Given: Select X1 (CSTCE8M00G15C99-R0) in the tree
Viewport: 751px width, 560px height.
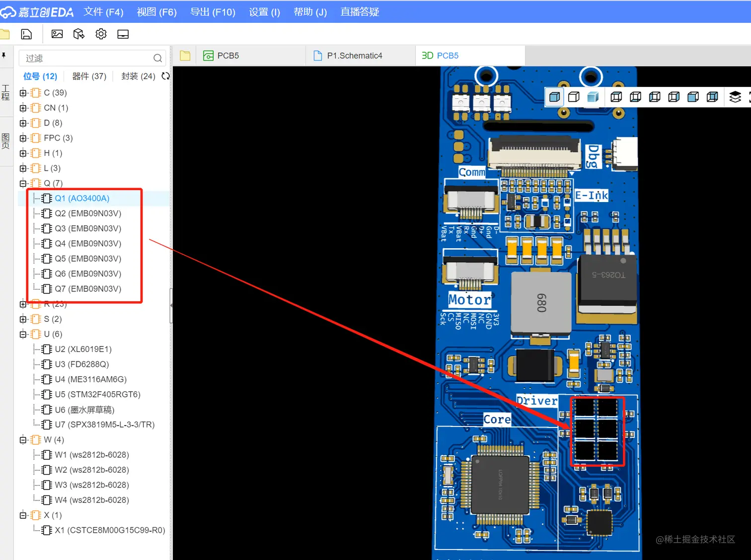Looking at the screenshot, I should point(110,530).
